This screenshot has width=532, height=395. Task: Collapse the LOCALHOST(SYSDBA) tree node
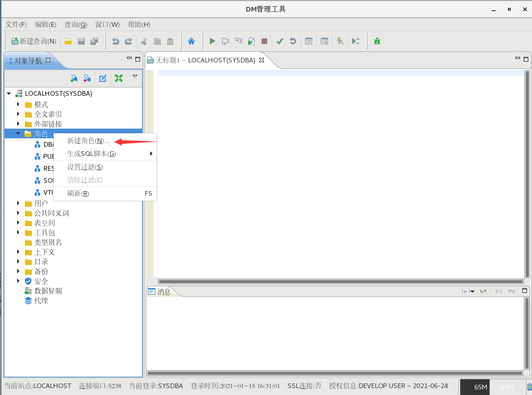coord(9,93)
